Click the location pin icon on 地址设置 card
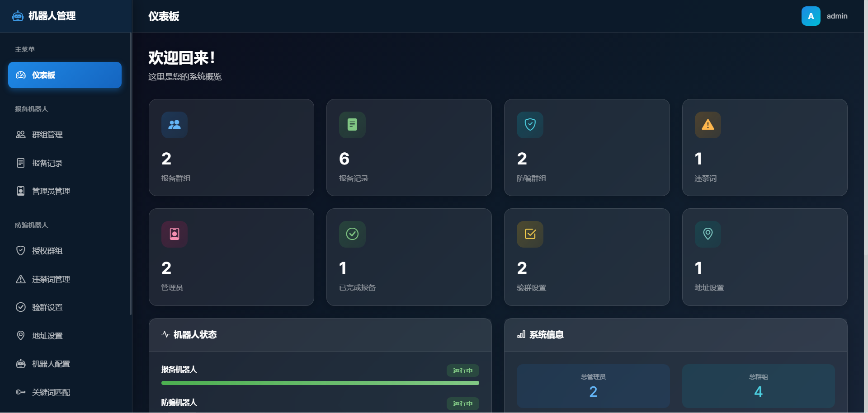This screenshot has width=868, height=413. pyautogui.click(x=708, y=234)
